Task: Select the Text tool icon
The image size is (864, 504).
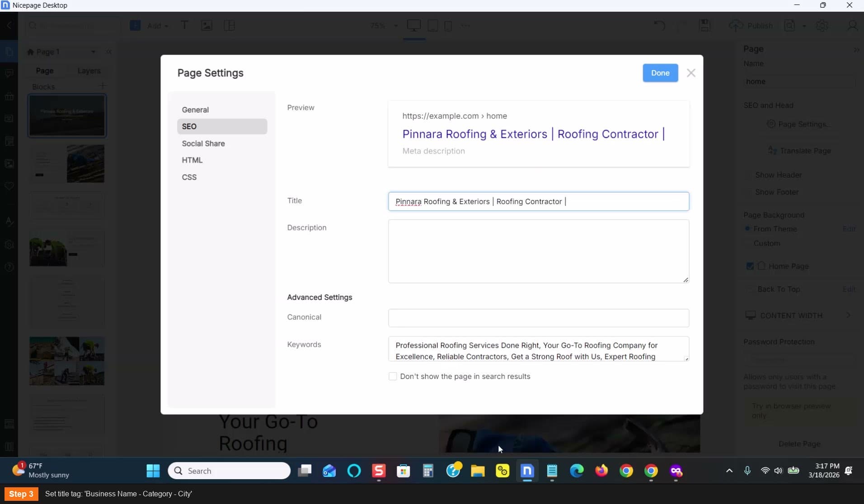Action: 184,25
